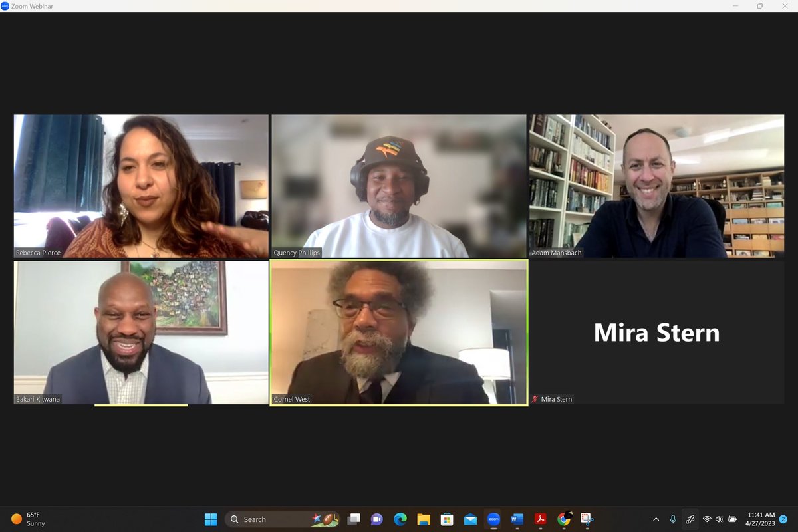Select Adam Mansbach's video tile
The image size is (798, 532).
click(656, 186)
